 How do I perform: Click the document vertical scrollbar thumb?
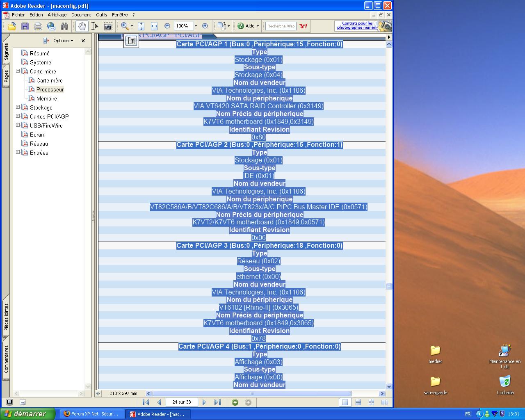[x=389, y=286]
